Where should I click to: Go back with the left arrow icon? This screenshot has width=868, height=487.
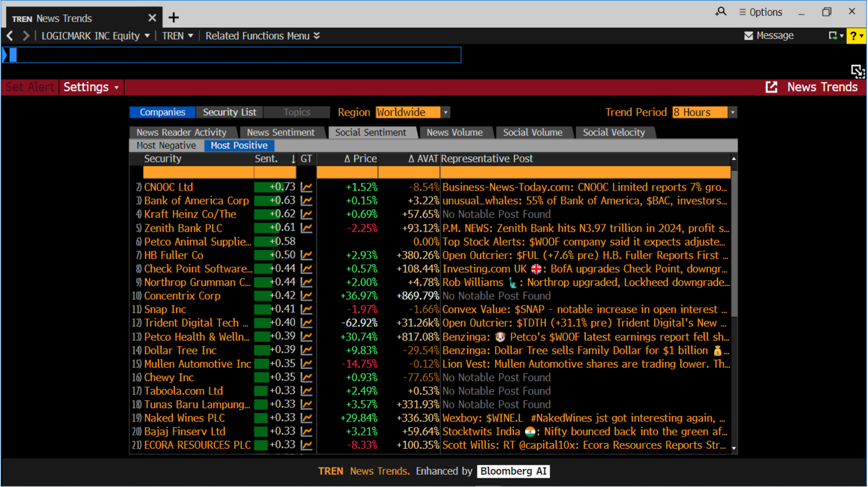pyautogui.click(x=10, y=36)
